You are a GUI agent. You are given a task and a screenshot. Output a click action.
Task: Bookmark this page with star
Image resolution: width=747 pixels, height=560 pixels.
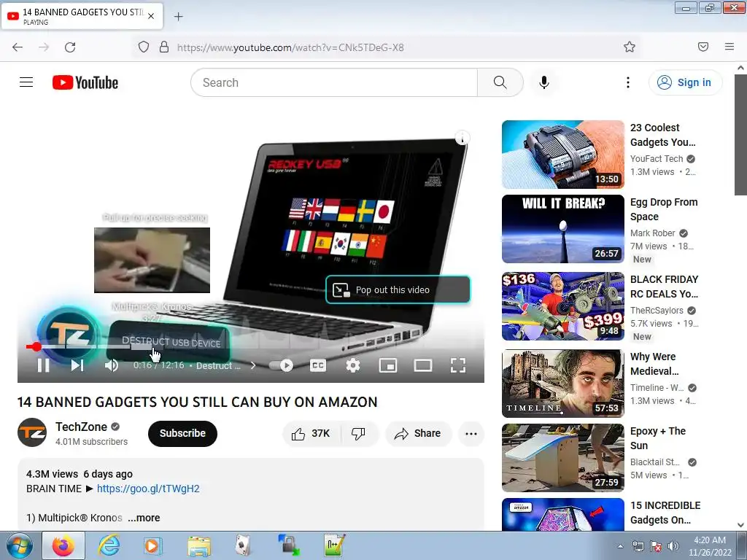point(630,47)
